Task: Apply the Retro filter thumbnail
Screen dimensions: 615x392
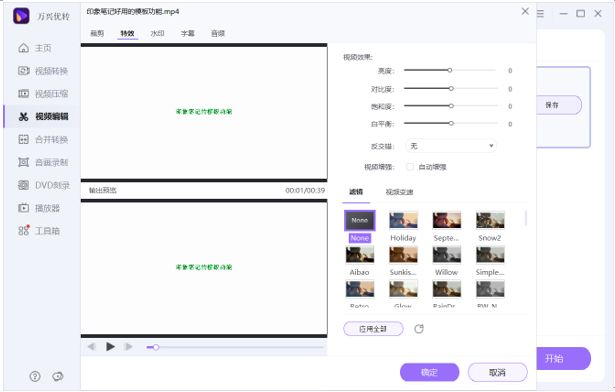Action: click(x=360, y=289)
